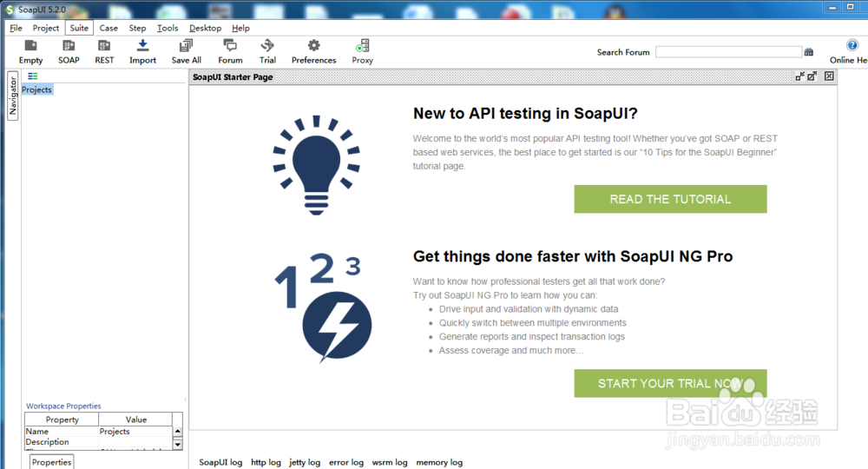This screenshot has width=868, height=469.
Task: Click START YOUR TRIAL NOW button
Action: coord(670,383)
